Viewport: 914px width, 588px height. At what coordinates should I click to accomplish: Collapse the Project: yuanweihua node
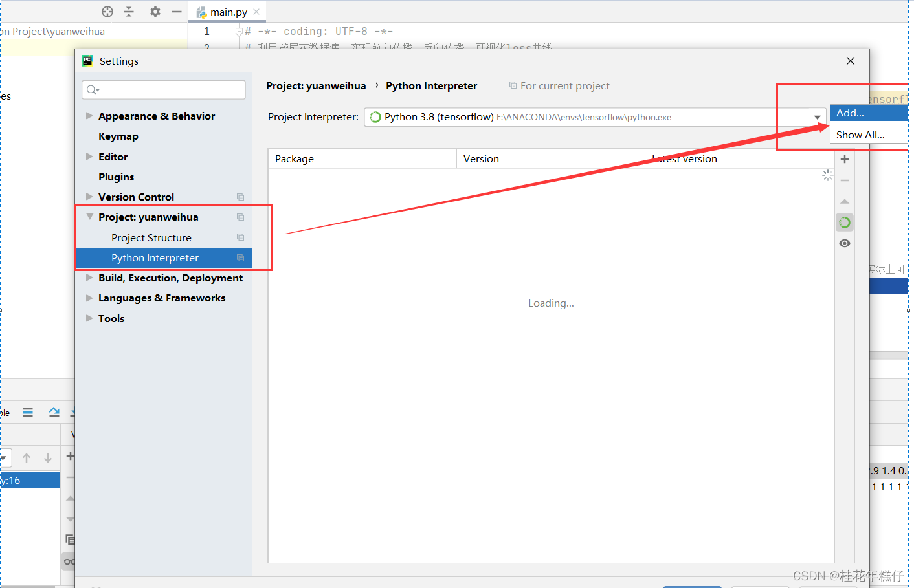tap(89, 217)
